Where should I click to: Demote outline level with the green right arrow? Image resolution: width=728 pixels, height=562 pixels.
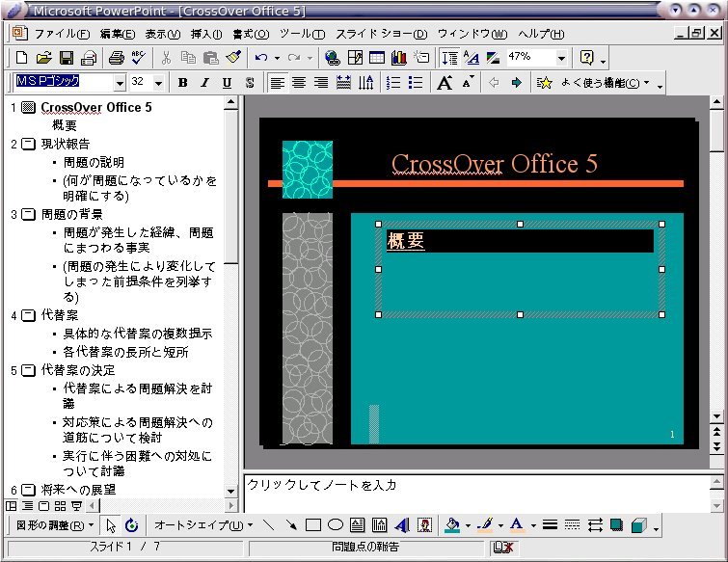[x=516, y=83]
